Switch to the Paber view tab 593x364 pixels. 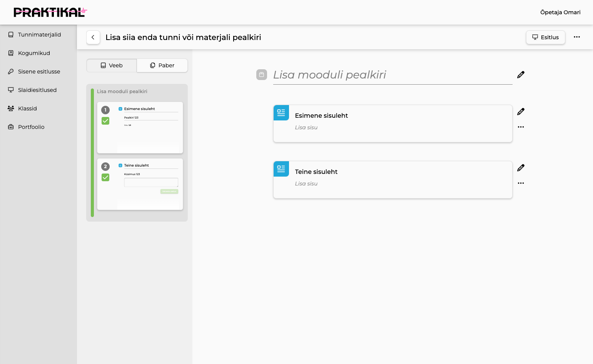tap(162, 65)
